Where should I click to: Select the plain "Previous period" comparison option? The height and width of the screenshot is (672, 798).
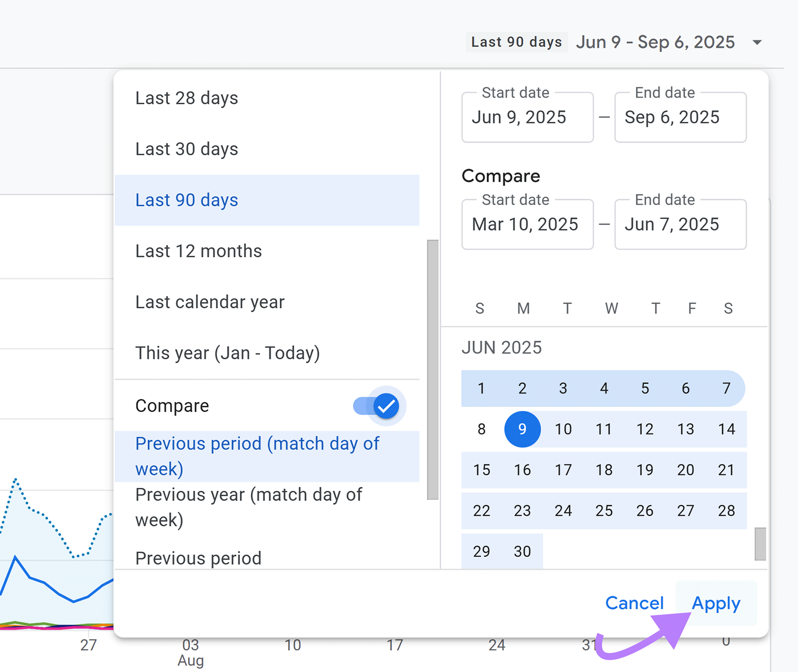198,558
